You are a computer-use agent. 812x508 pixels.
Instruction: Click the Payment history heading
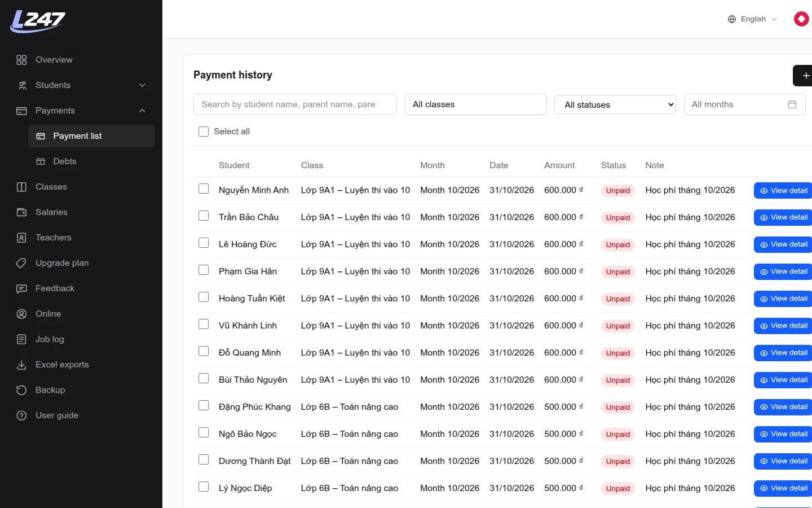(233, 75)
